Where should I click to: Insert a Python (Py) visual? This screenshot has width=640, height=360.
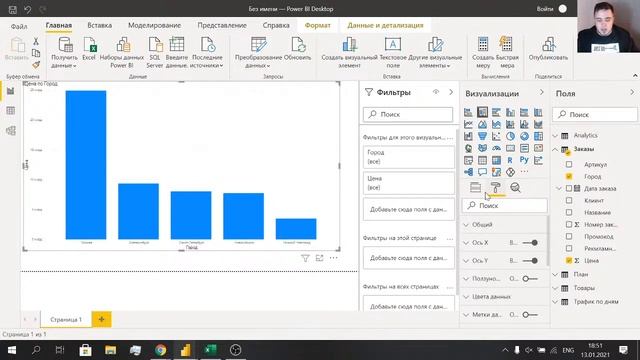524,160
